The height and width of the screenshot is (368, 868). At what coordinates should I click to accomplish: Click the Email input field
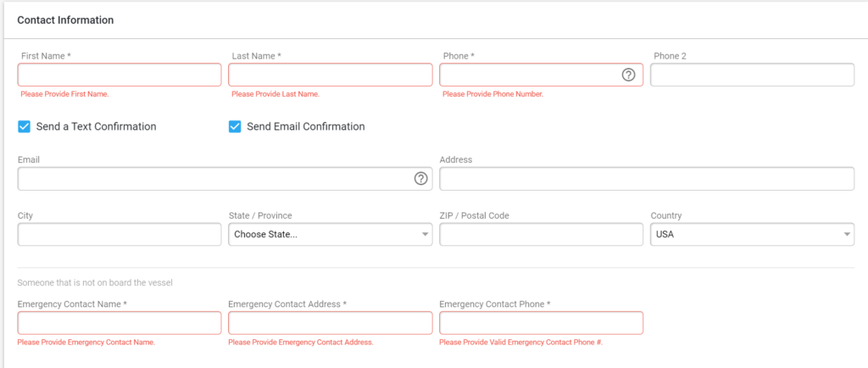point(225,179)
